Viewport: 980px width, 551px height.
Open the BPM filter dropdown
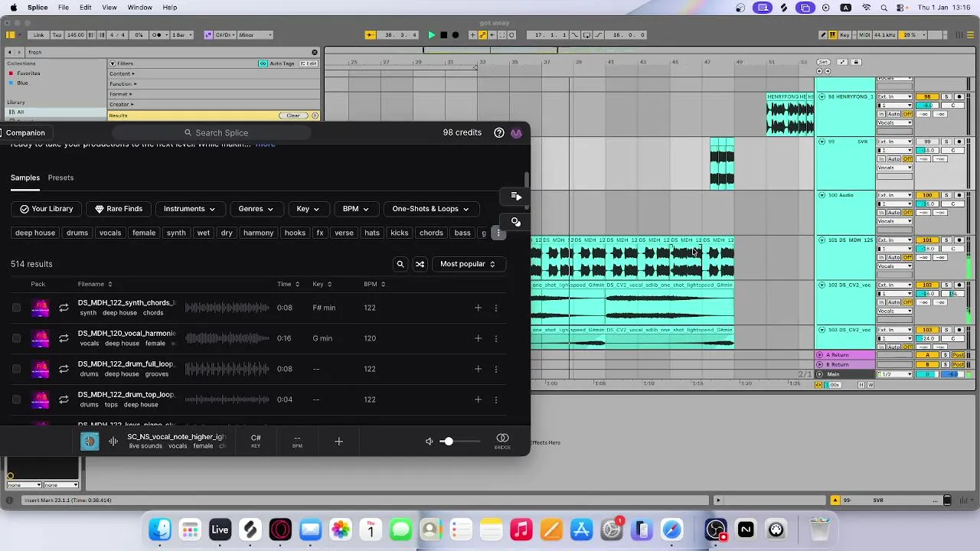[355, 209]
